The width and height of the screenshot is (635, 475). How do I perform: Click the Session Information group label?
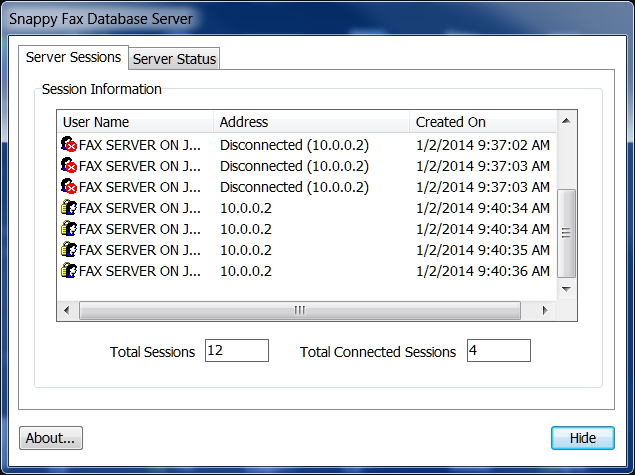point(102,89)
